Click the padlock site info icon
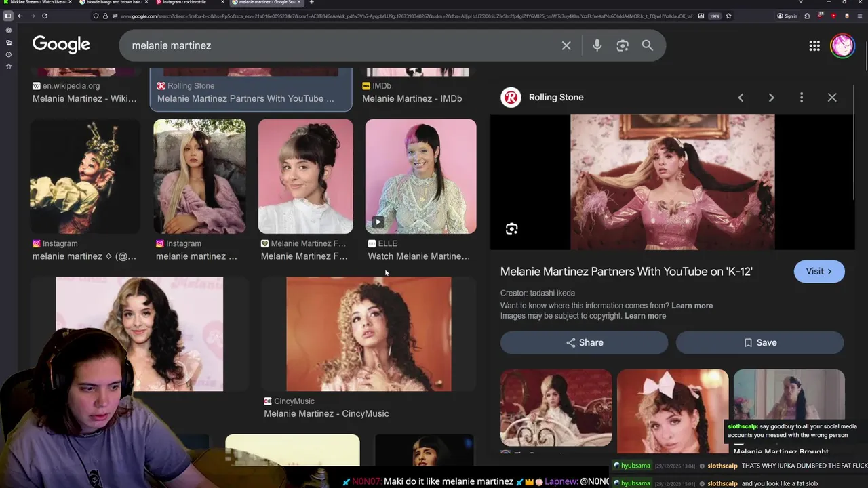This screenshot has height=488, width=868. 105,16
